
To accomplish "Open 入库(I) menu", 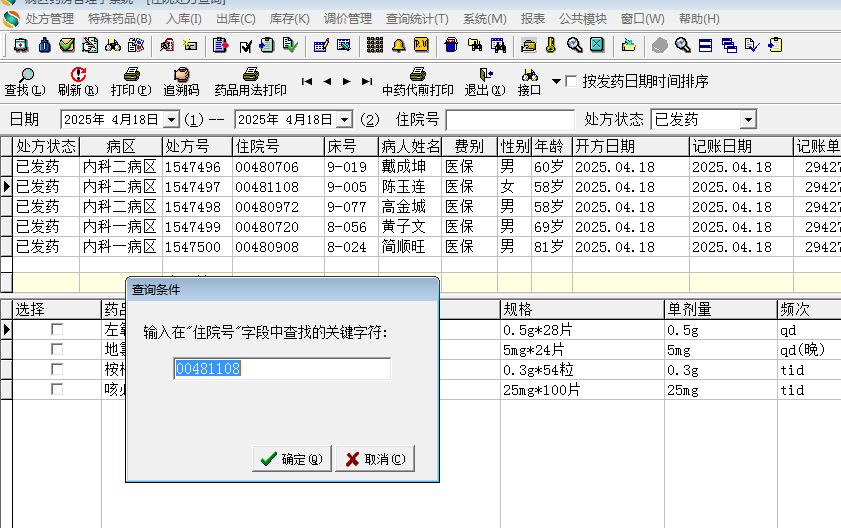I will (183, 19).
